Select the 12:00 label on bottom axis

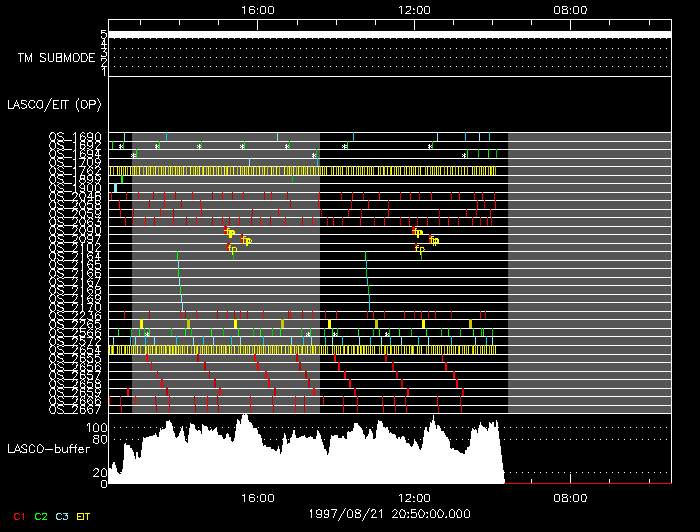[414, 497]
